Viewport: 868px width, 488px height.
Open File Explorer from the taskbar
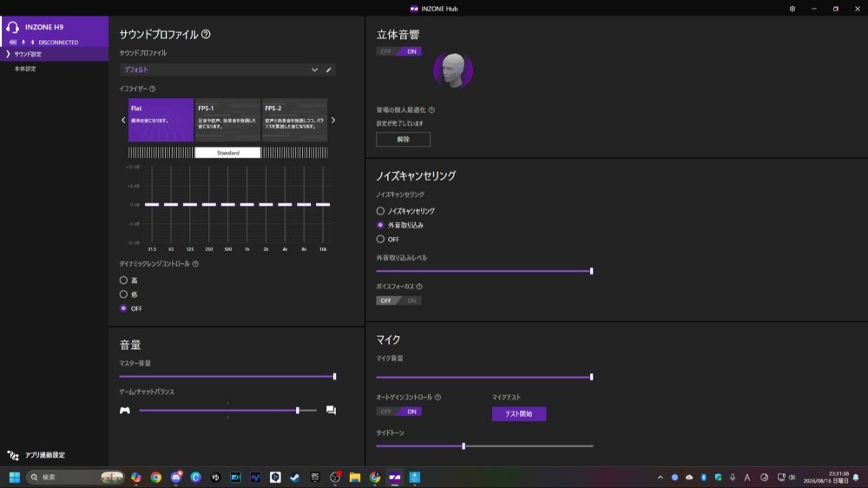[355, 477]
